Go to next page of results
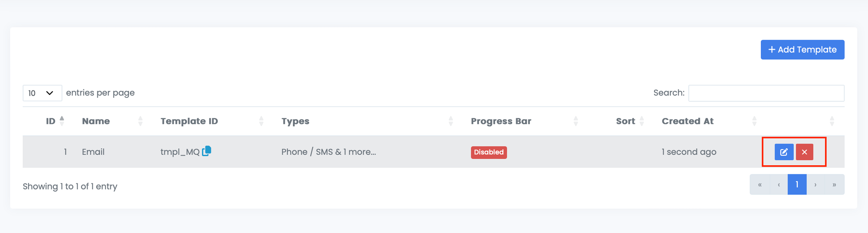The width and height of the screenshot is (868, 233). (815, 185)
